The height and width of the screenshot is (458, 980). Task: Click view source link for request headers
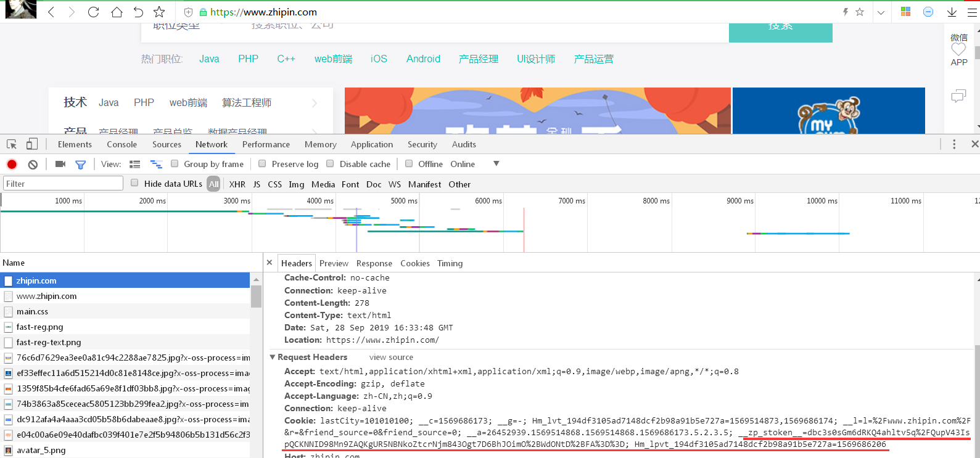391,357
